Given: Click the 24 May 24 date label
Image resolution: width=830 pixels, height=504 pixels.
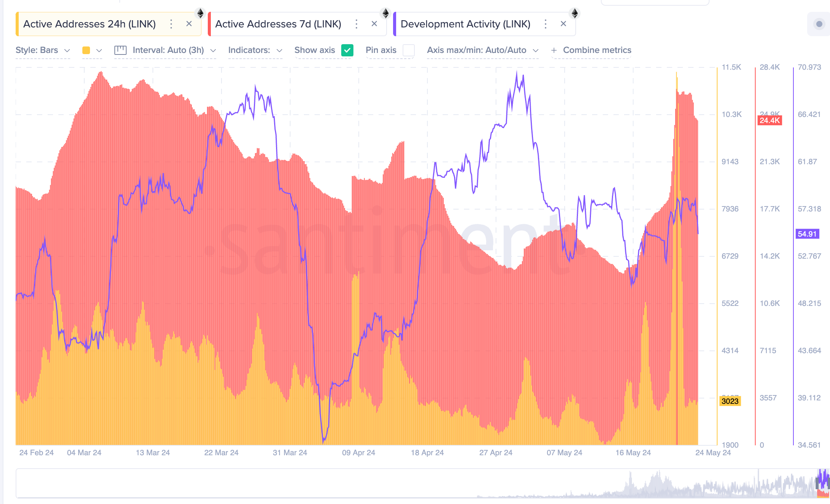Looking at the screenshot, I should (x=713, y=453).
